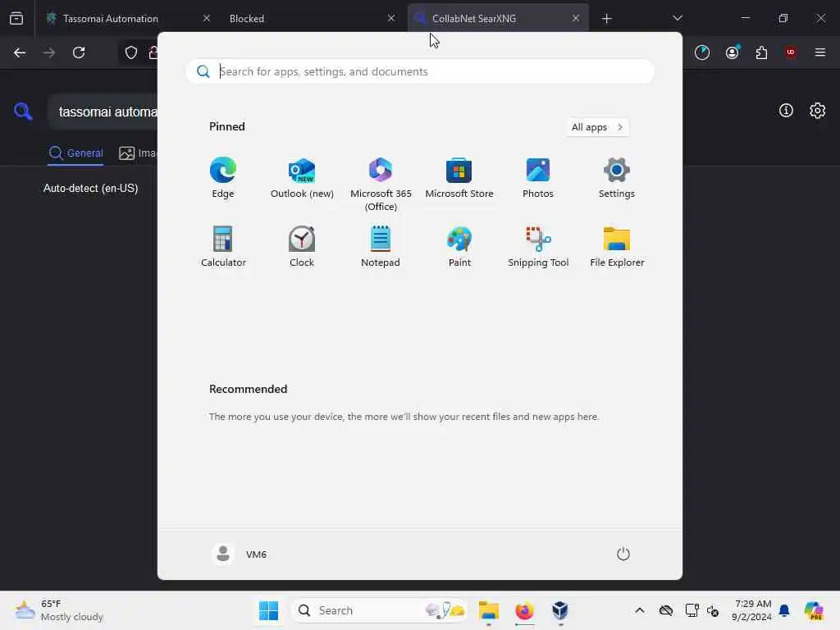
Task: Open a new browser tab
Action: click(606, 18)
